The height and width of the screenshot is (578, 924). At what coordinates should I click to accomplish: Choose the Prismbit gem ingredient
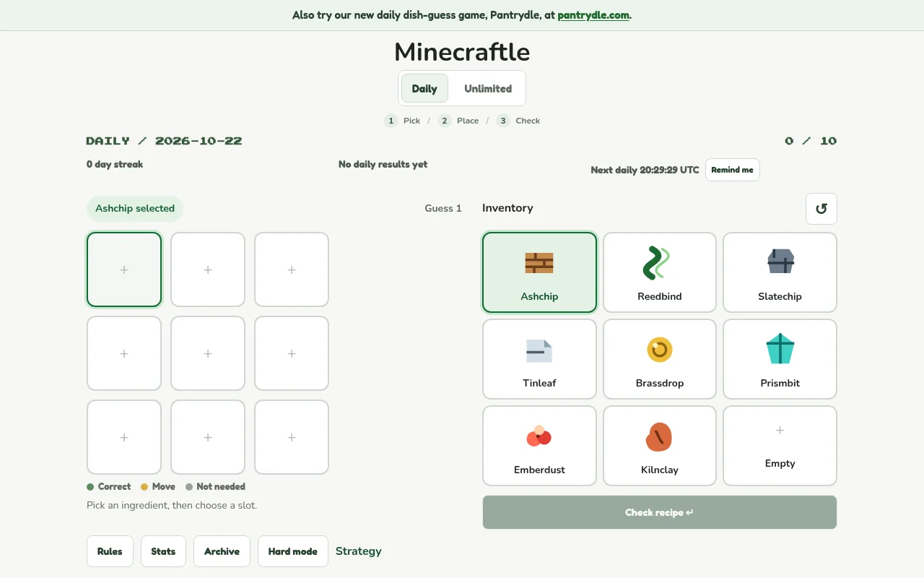[x=780, y=359]
